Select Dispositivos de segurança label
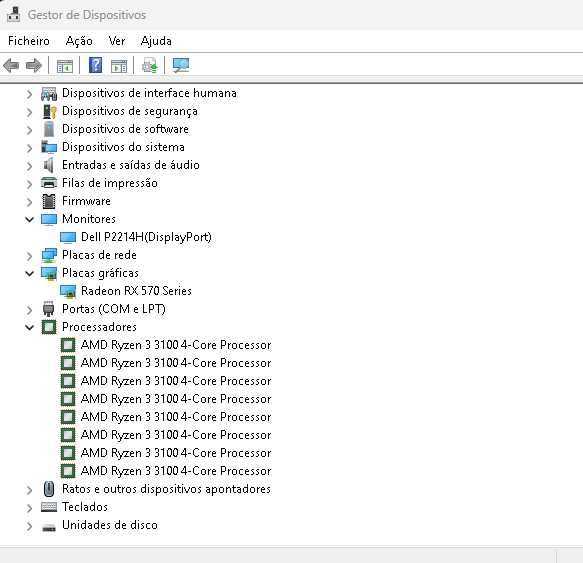Viewport: 583px width, 563px height. pyautogui.click(x=130, y=111)
